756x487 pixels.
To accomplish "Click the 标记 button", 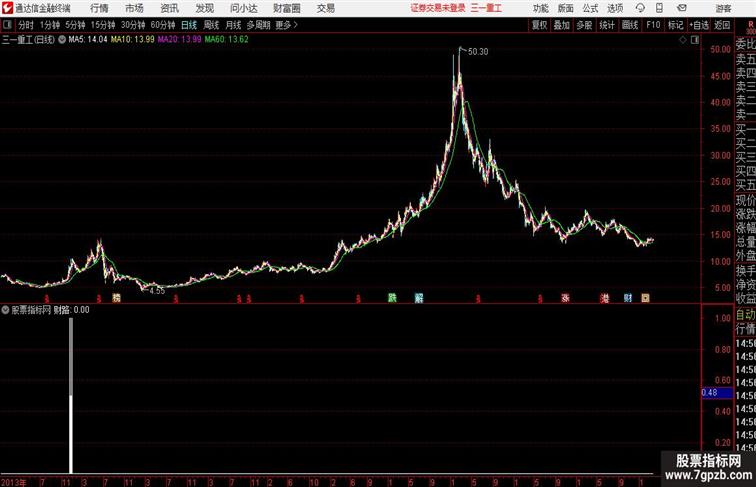I will point(675,25).
